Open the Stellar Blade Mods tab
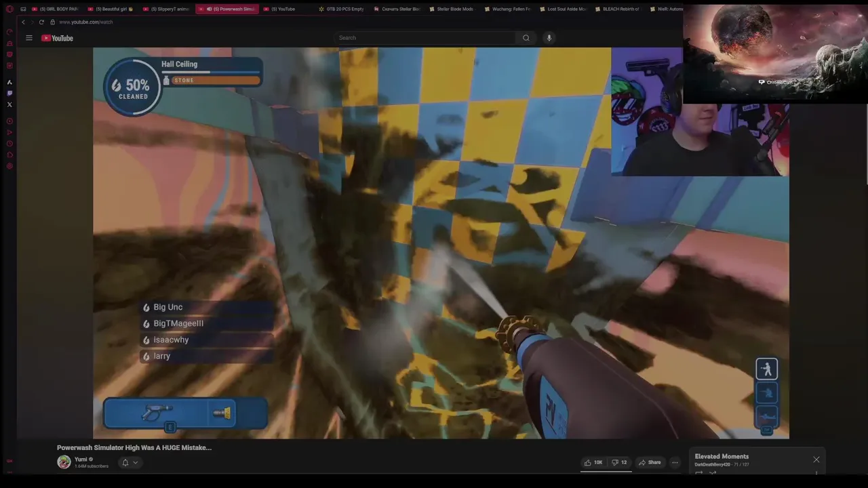868x488 pixels. (451, 9)
